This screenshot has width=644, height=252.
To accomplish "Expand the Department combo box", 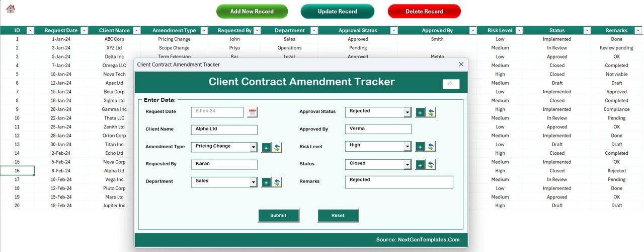I will (254, 182).
